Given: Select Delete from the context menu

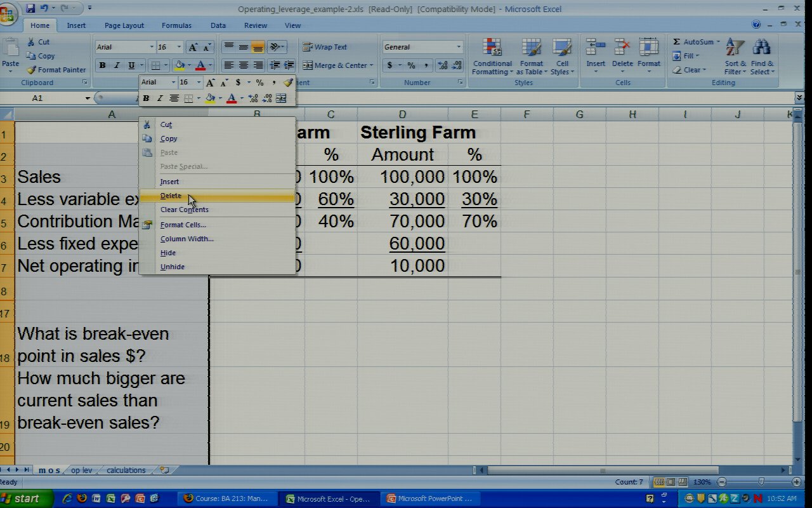Looking at the screenshot, I should pyautogui.click(x=171, y=196).
